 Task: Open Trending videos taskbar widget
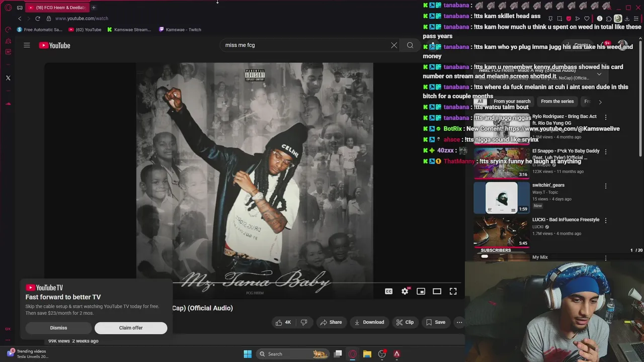coord(28,354)
